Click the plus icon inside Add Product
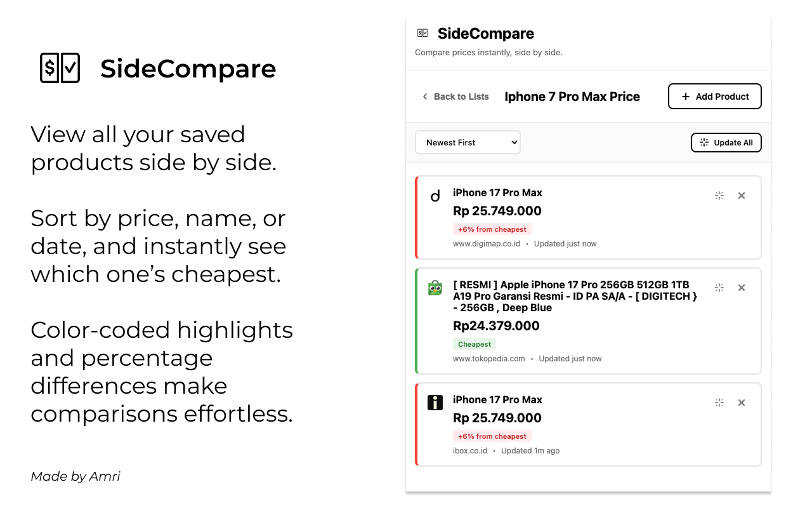 tap(685, 97)
